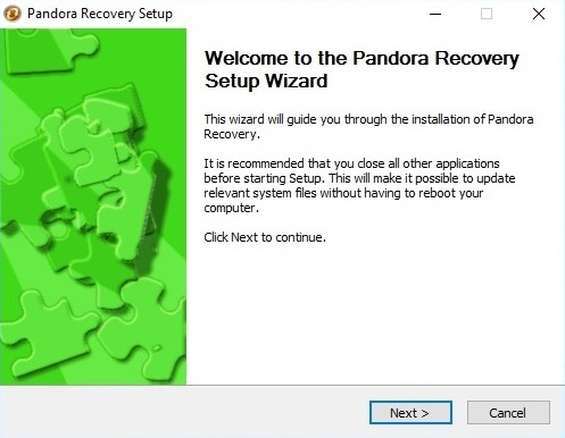This screenshot has height=438, width=565.
Task: Click the 'Pandora Recovery Setup' title bar text
Action: [100, 14]
